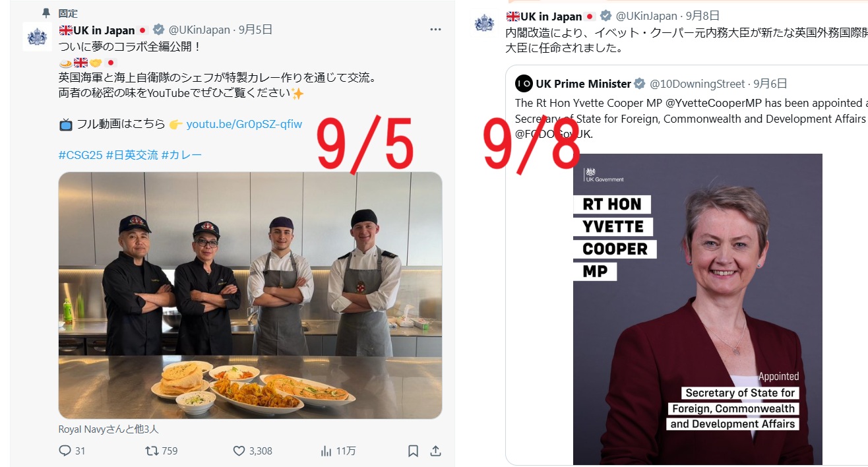
Task: Open view analytics showing 11万
Action: 326,451
